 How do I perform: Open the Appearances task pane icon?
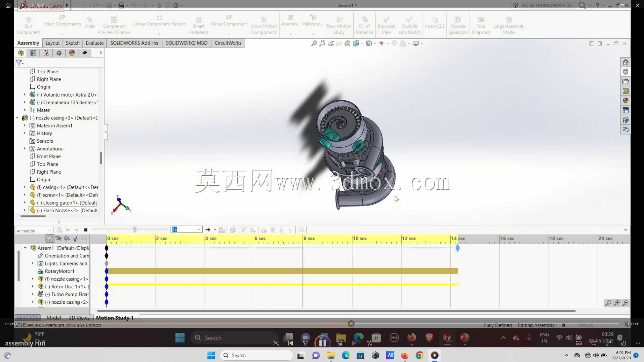pos(626,101)
